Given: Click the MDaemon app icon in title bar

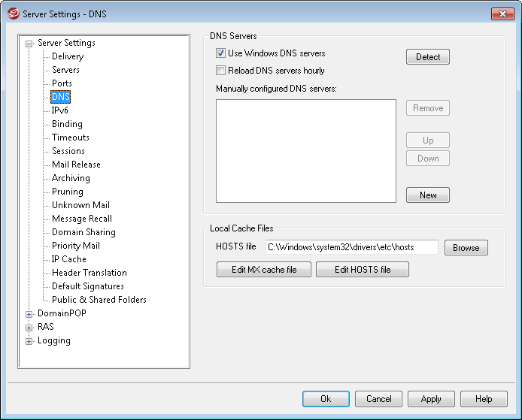Looking at the screenshot, I should pyautogui.click(x=13, y=14).
